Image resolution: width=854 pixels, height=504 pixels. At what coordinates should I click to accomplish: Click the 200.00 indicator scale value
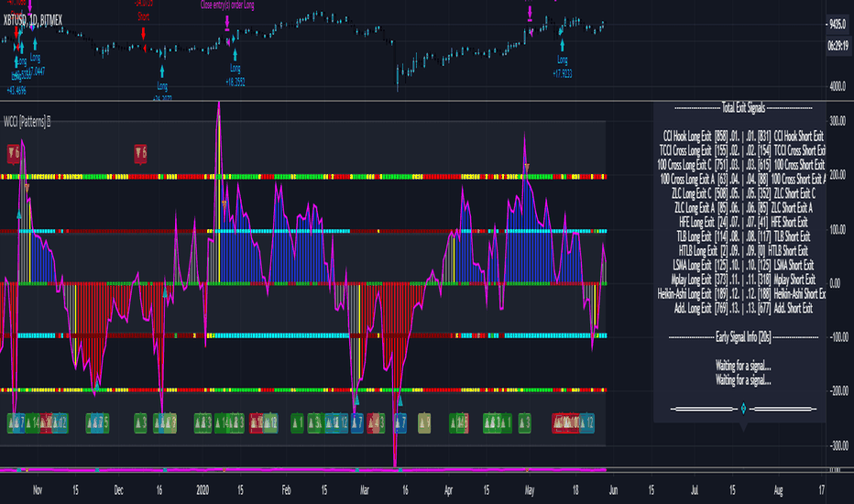click(838, 175)
